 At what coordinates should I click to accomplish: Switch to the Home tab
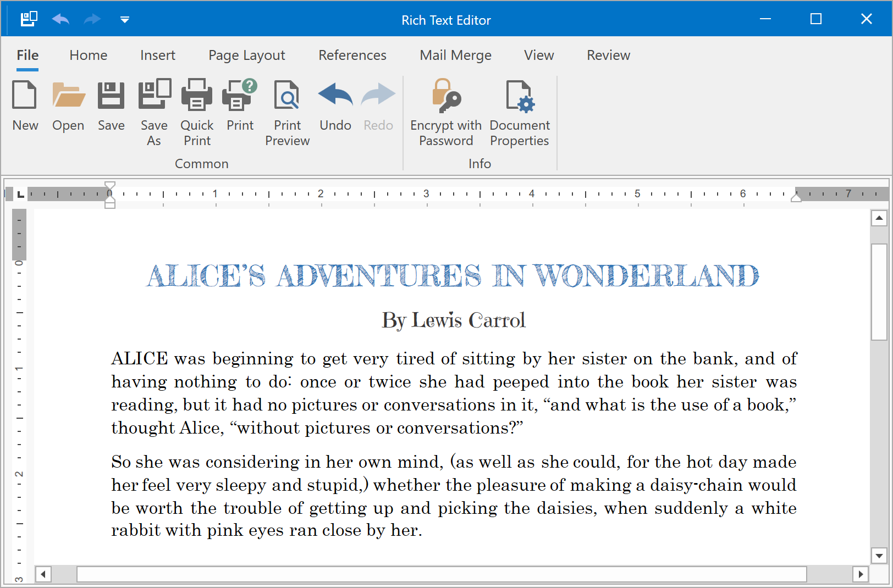point(89,56)
